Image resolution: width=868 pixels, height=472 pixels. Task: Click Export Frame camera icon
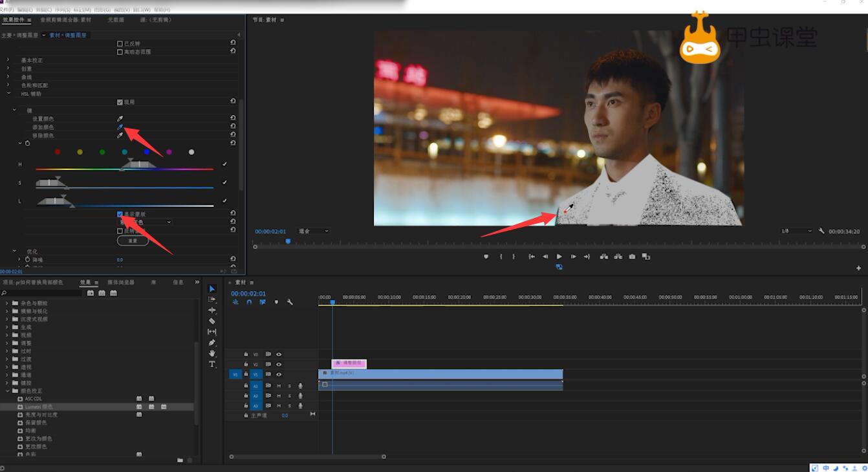(x=632, y=257)
